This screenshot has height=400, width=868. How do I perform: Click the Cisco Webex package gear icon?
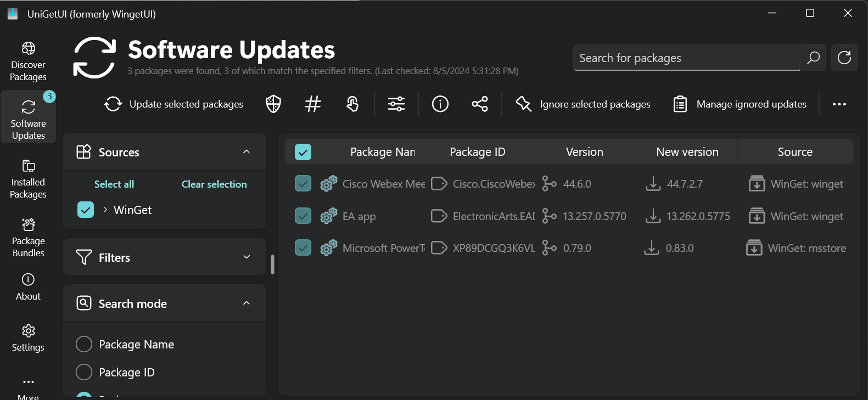point(328,183)
